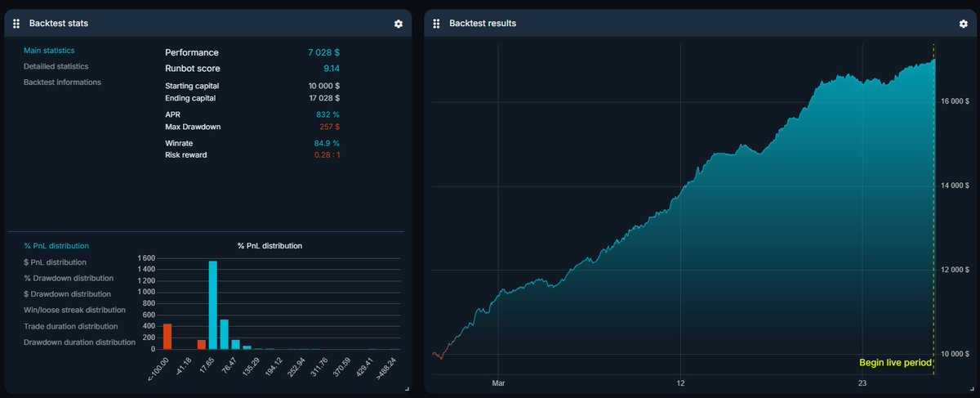Click the Winrate value 84.9 %

pos(325,144)
